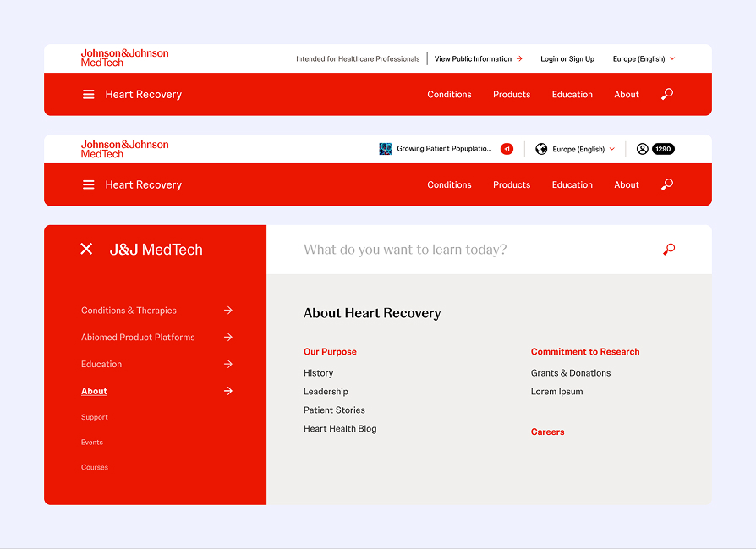
Task: Open the Products navigation menu
Action: pos(512,94)
